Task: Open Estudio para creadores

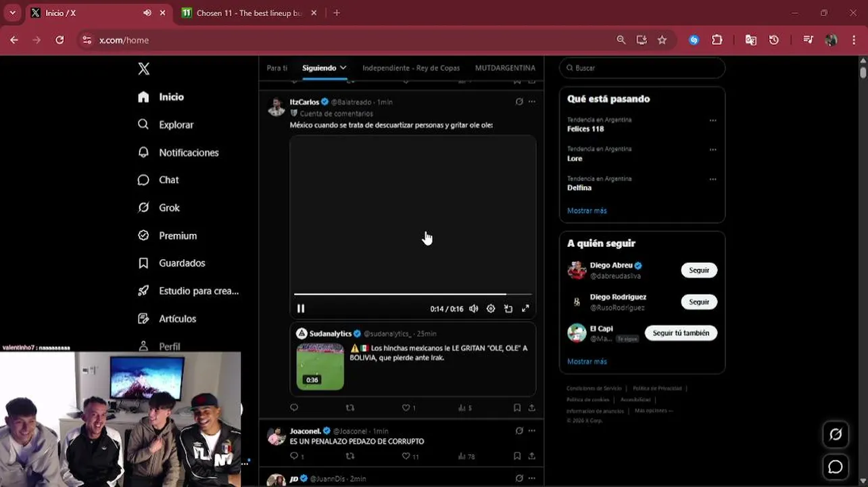Action: pyautogui.click(x=189, y=291)
